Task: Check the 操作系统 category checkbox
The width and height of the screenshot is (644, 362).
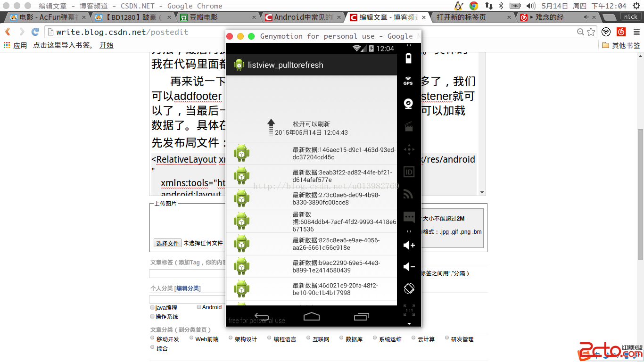Action: [x=152, y=317]
